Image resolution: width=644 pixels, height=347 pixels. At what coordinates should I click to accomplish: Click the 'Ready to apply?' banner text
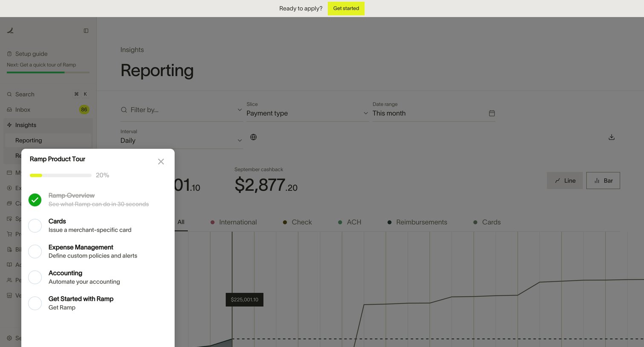point(301,9)
